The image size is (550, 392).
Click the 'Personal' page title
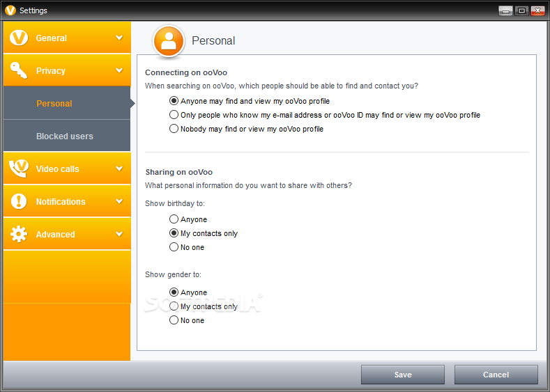click(x=213, y=40)
